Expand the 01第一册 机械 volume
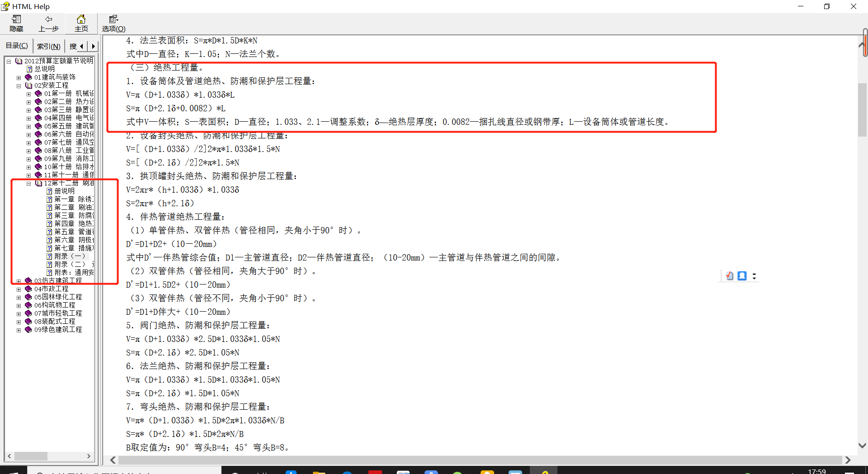Image resolution: width=868 pixels, height=474 pixels. click(x=28, y=94)
